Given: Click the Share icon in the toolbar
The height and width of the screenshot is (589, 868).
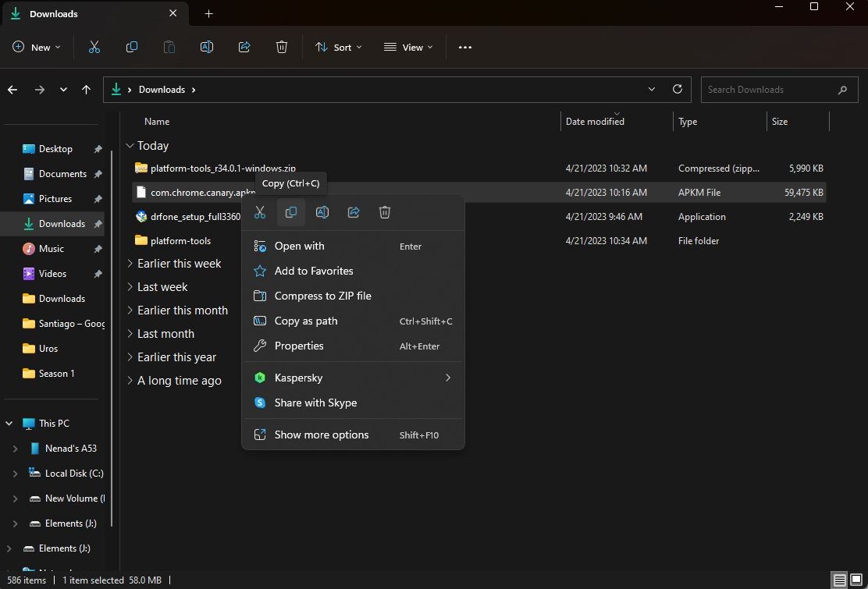Looking at the screenshot, I should point(244,47).
